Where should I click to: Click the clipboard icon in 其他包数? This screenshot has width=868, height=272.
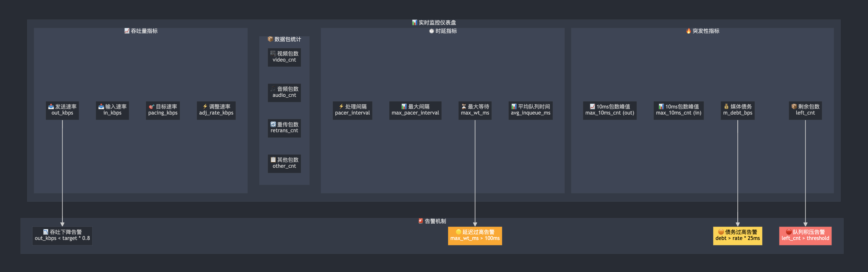[273, 160]
